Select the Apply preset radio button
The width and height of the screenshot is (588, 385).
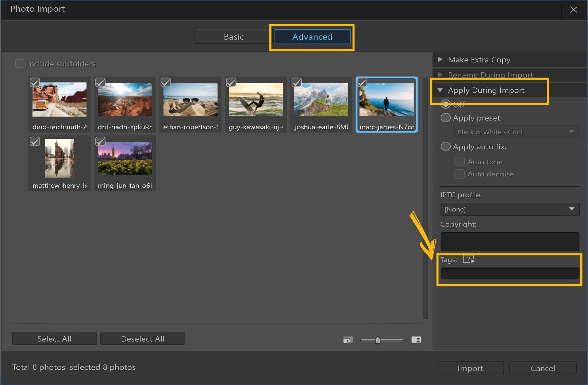click(446, 118)
